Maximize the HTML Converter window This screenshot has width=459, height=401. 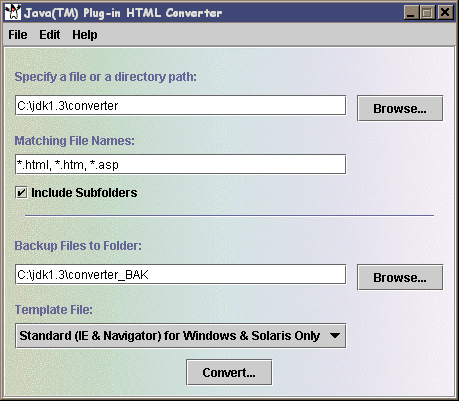pyautogui.click(x=427, y=13)
